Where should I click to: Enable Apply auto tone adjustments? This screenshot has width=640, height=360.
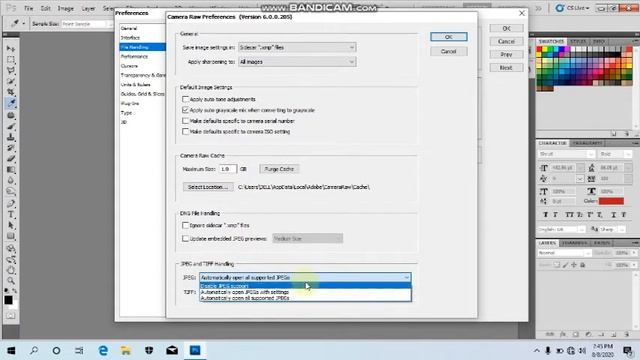185,99
